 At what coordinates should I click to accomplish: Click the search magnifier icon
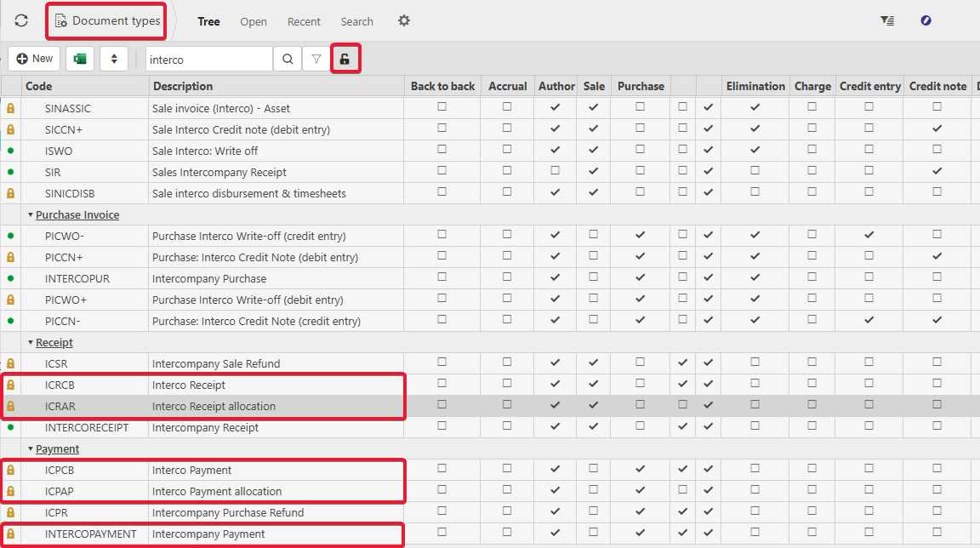[288, 59]
